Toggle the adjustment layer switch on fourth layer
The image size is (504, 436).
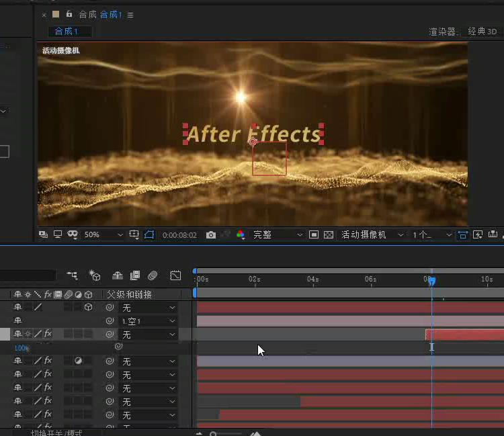78,361
